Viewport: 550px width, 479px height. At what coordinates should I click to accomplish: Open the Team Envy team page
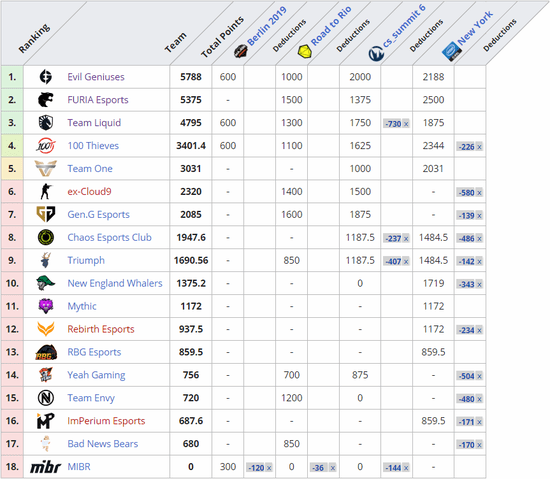pyautogui.click(x=91, y=398)
